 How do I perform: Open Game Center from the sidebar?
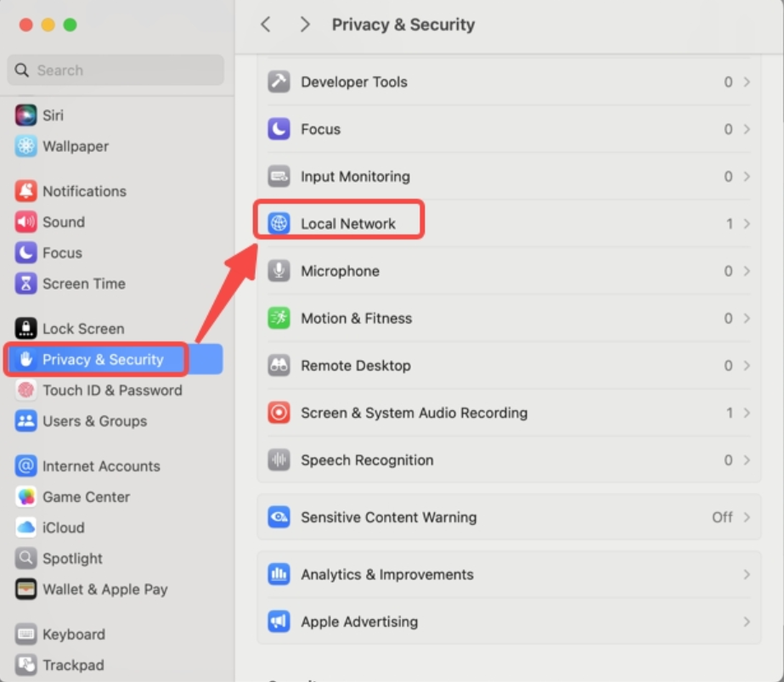click(86, 497)
